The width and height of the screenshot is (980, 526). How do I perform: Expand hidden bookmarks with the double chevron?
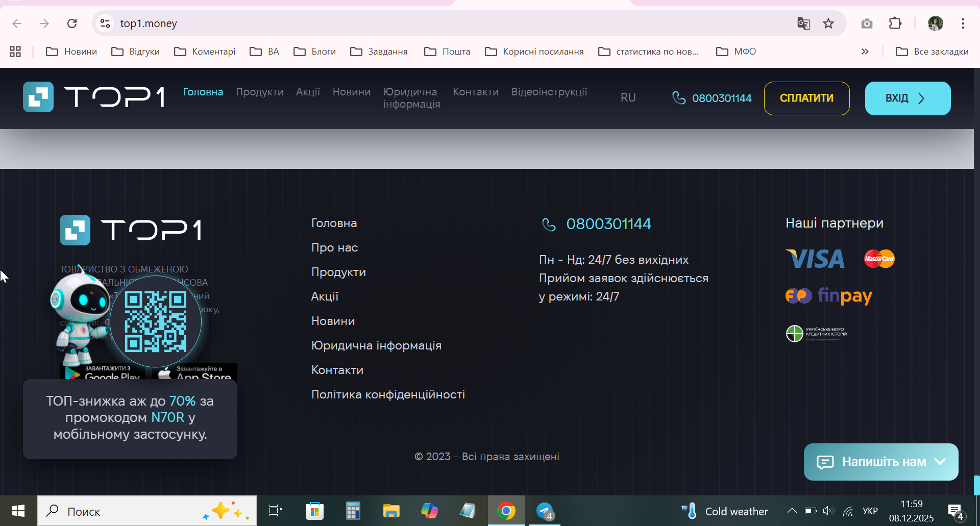(865, 52)
